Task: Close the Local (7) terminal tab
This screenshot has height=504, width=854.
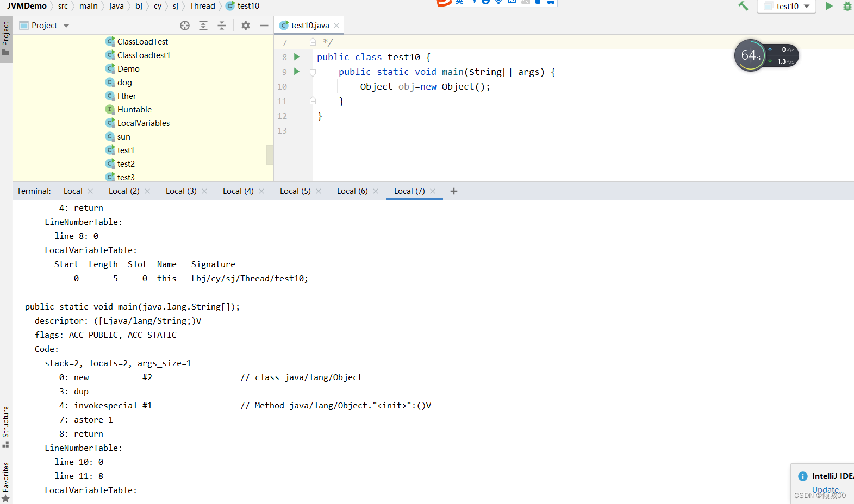Action: tap(433, 191)
